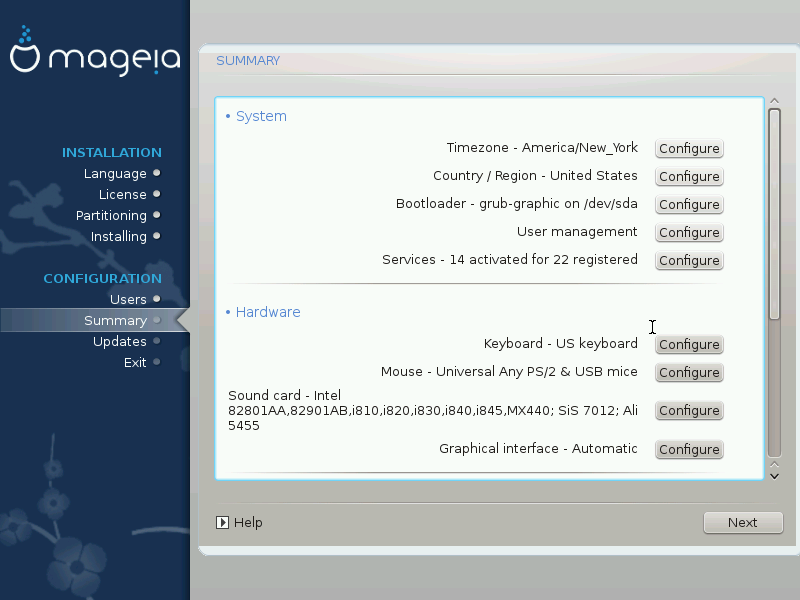Configure the US keyboard layout
This screenshot has width=800, height=600.
689,344
